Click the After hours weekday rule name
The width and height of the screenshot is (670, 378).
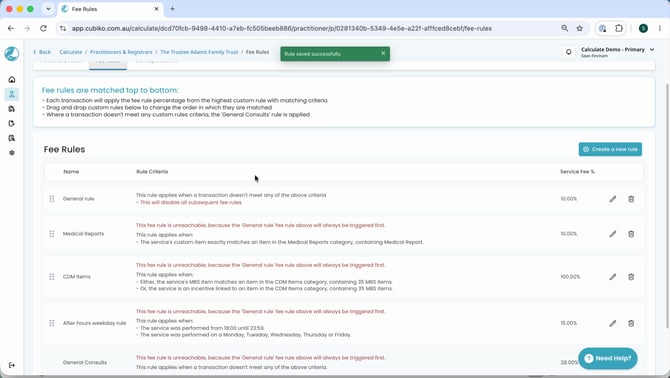(94, 323)
